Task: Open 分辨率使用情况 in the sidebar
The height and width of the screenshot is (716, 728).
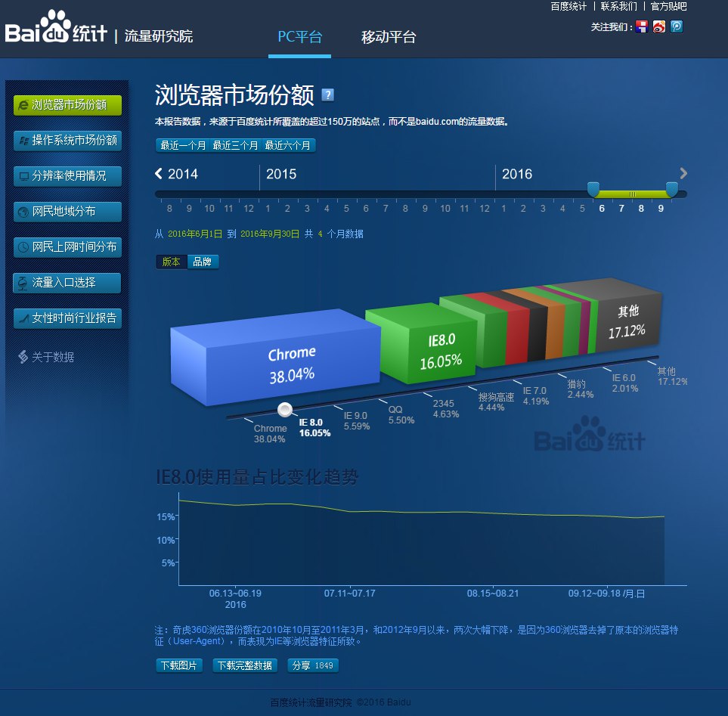Action: [x=68, y=176]
